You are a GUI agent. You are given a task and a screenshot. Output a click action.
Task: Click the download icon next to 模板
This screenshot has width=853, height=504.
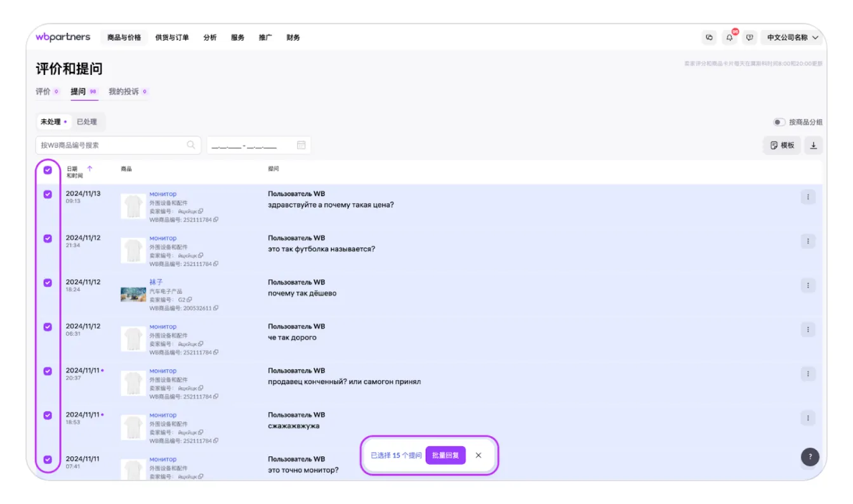click(x=813, y=145)
